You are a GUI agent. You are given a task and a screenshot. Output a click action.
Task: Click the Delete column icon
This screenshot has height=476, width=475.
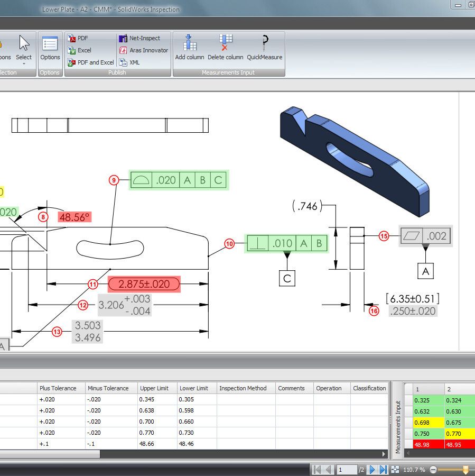tap(226, 47)
